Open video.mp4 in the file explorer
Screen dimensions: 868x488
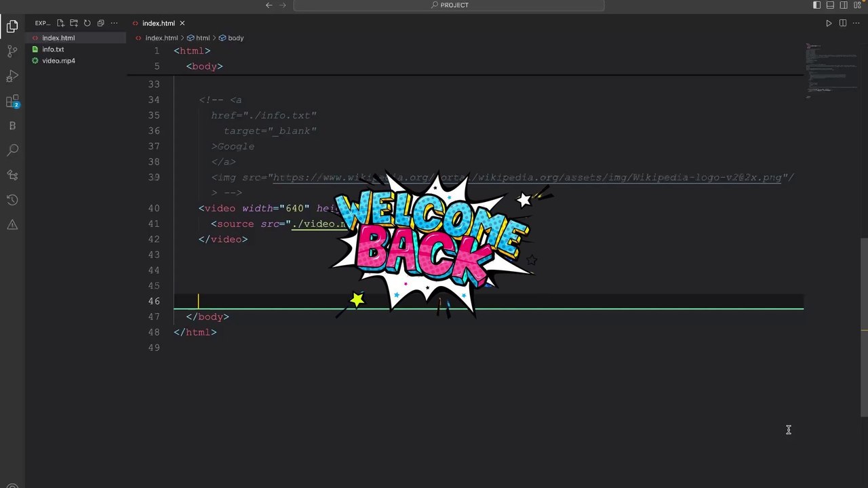[x=76, y=61]
